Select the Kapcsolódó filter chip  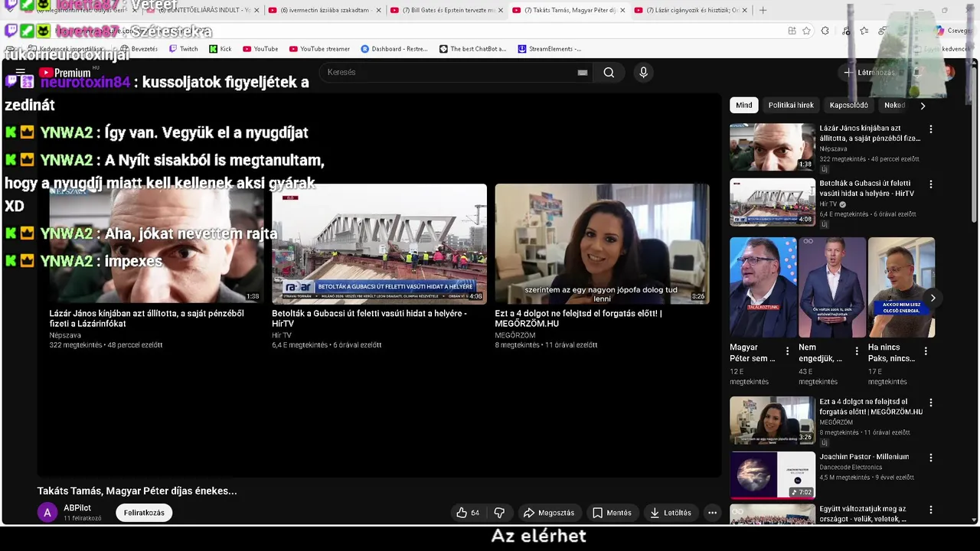pos(848,106)
